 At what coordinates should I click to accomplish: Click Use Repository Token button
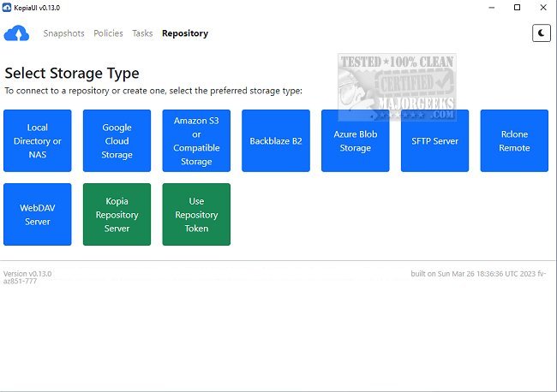(x=196, y=214)
